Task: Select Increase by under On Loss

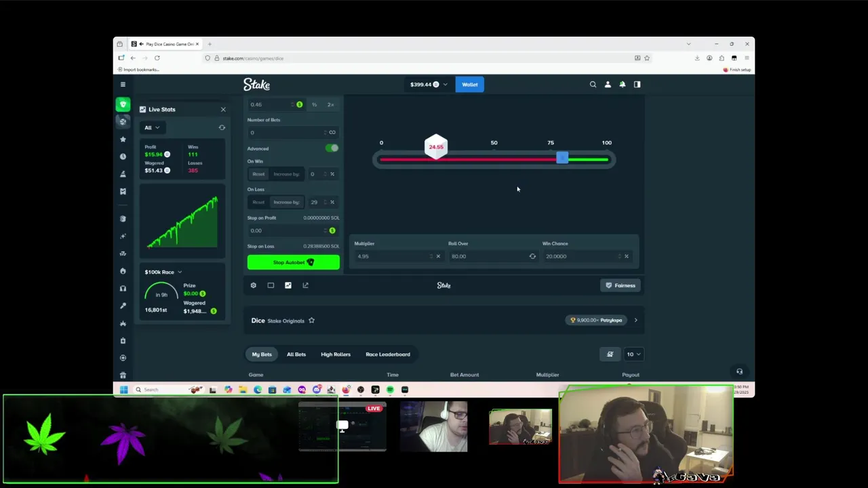Action: point(286,202)
